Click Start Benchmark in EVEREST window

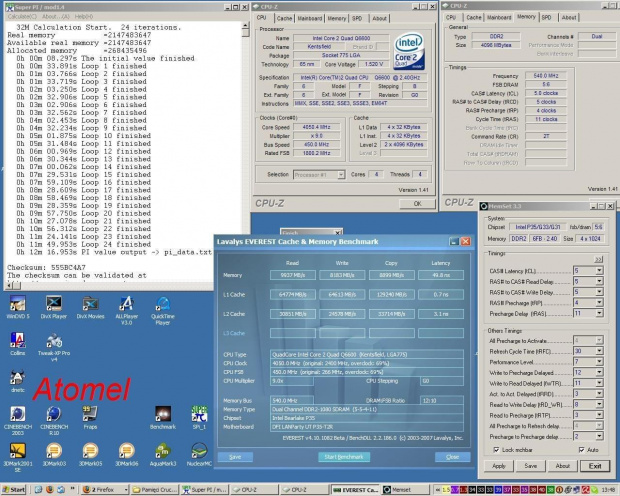(x=344, y=457)
